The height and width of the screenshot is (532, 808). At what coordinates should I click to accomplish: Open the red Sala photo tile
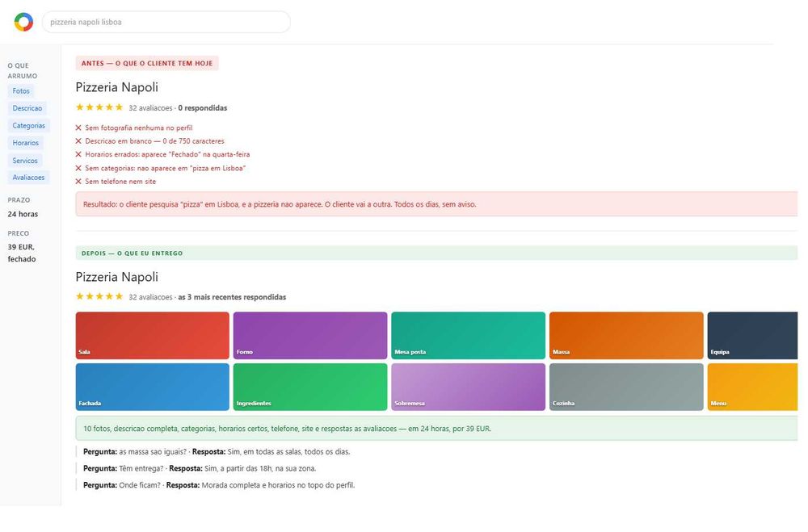pyautogui.click(x=153, y=335)
